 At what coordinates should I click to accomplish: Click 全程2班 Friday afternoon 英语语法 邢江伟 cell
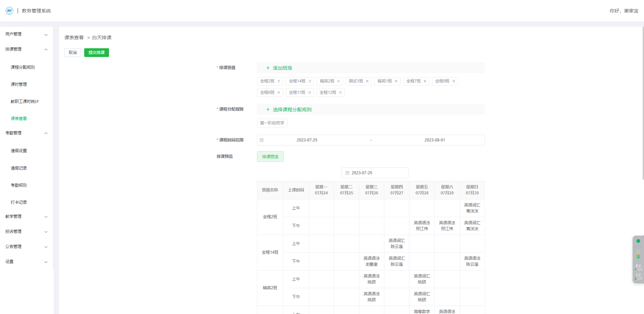click(x=422, y=226)
